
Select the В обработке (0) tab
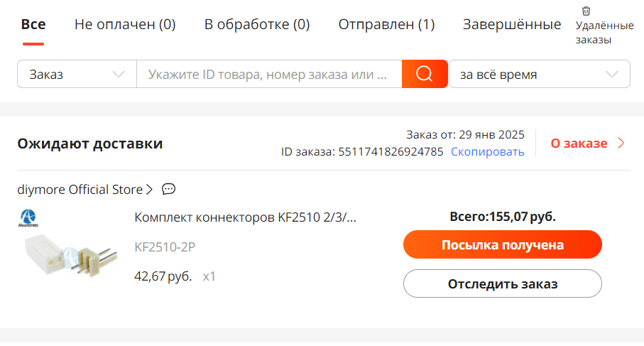[257, 24]
